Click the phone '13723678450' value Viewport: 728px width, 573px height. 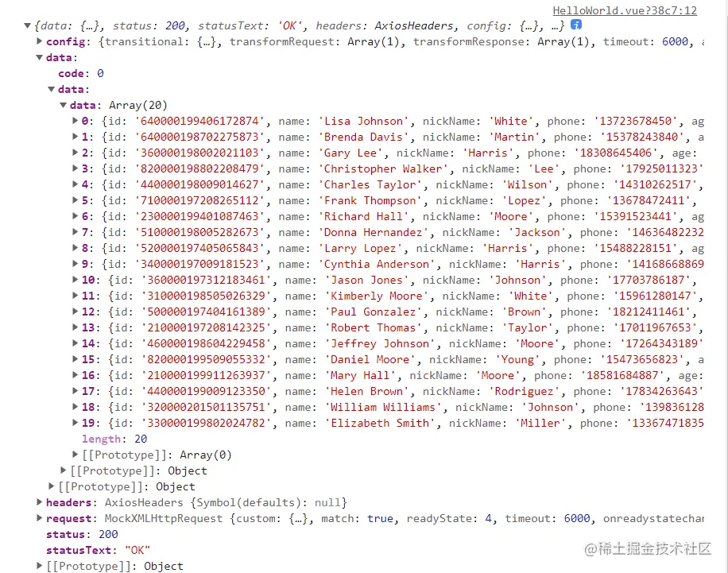pos(636,121)
